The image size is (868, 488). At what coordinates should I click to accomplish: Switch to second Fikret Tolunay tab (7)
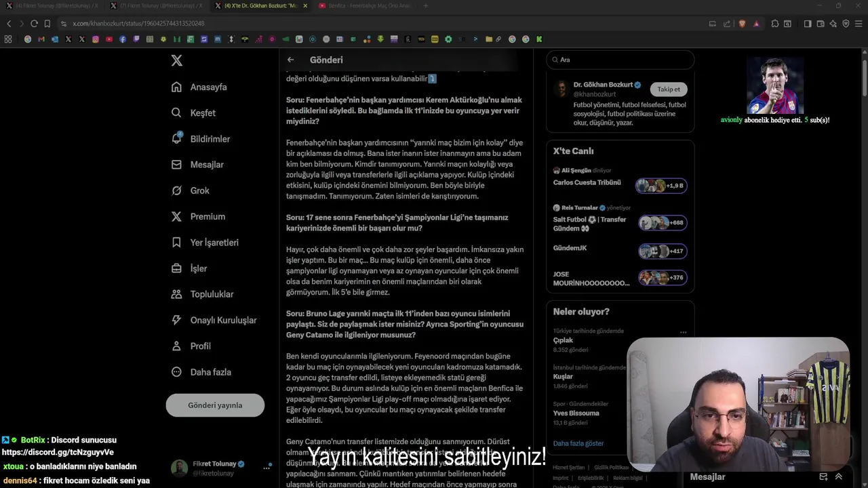(157, 5)
